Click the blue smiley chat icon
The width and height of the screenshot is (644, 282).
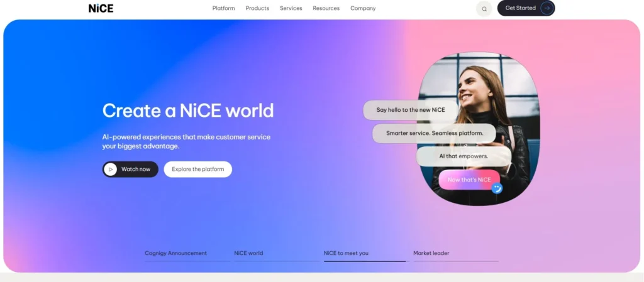[x=497, y=188]
